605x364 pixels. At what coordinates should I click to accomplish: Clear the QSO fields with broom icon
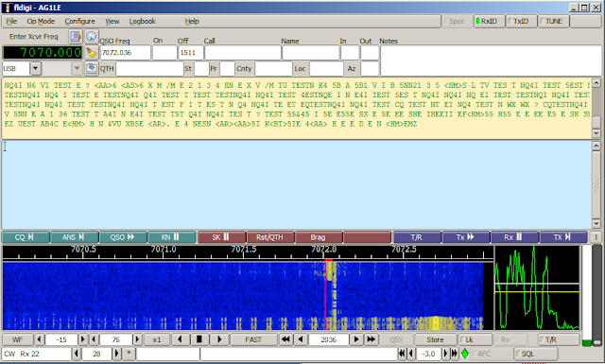[x=91, y=53]
